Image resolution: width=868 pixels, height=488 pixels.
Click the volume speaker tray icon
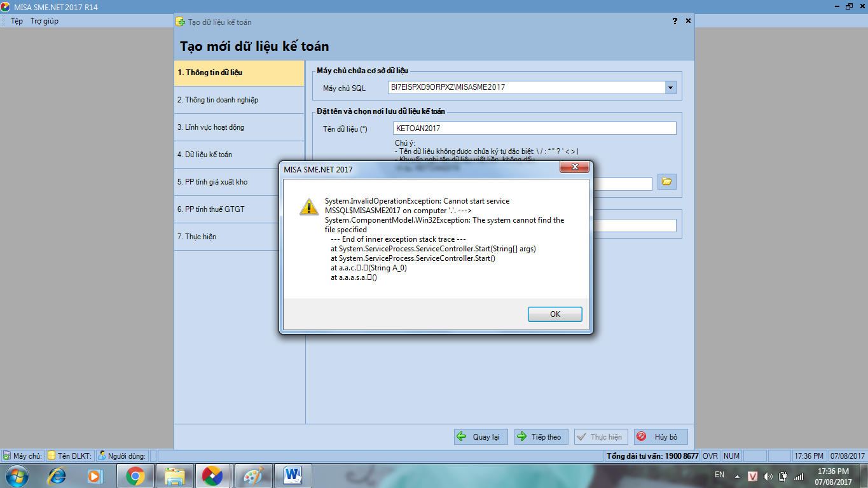(x=768, y=476)
